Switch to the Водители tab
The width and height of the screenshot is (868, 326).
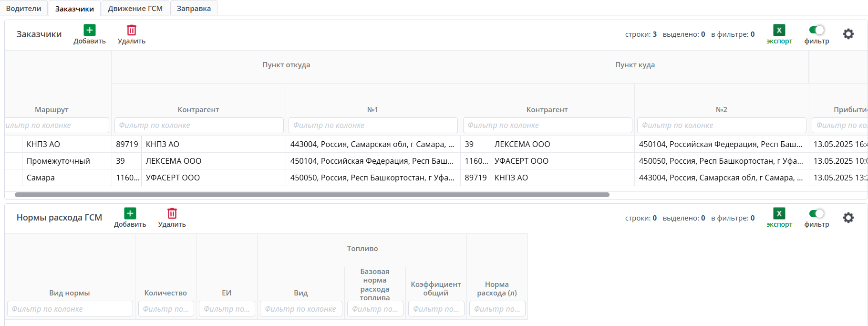click(23, 9)
